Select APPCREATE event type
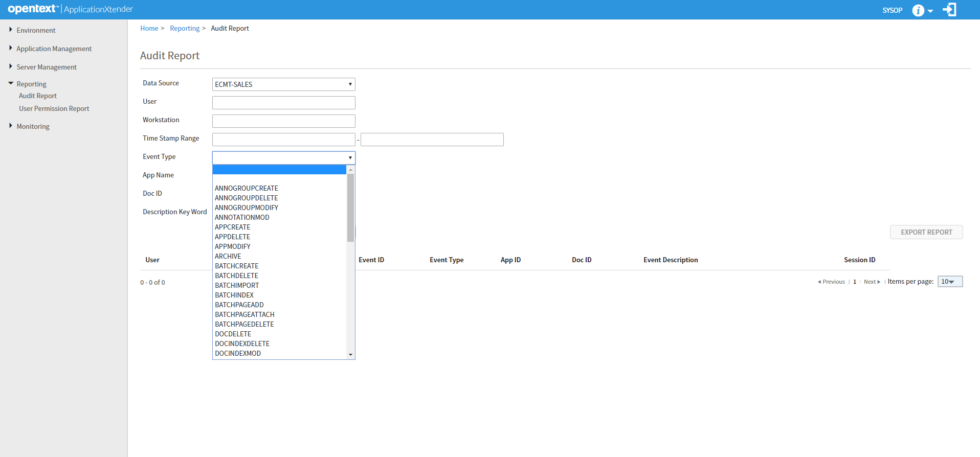This screenshot has height=457, width=980. (233, 227)
